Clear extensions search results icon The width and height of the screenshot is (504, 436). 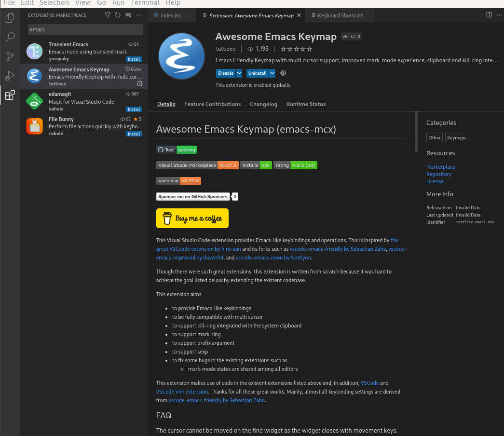tap(128, 15)
